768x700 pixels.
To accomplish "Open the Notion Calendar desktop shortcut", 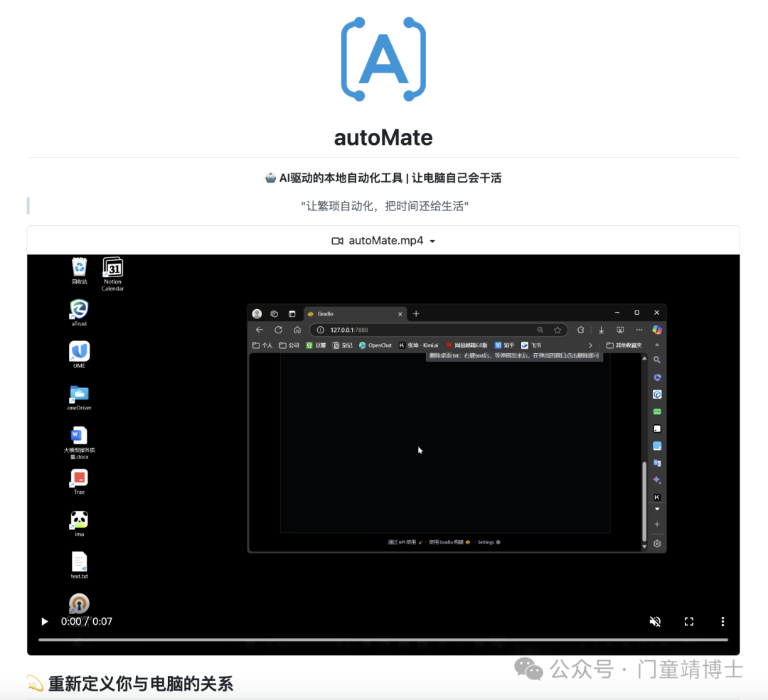I will (112, 274).
